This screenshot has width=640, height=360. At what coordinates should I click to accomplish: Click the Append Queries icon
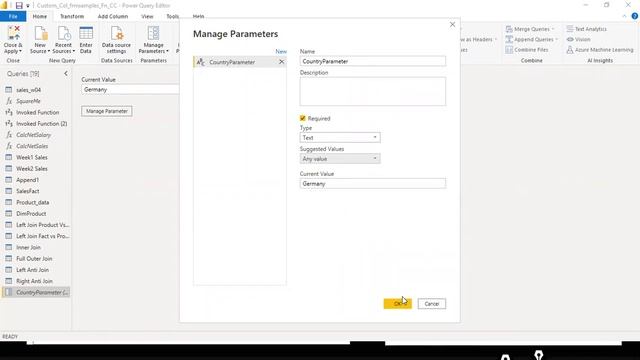pos(509,39)
